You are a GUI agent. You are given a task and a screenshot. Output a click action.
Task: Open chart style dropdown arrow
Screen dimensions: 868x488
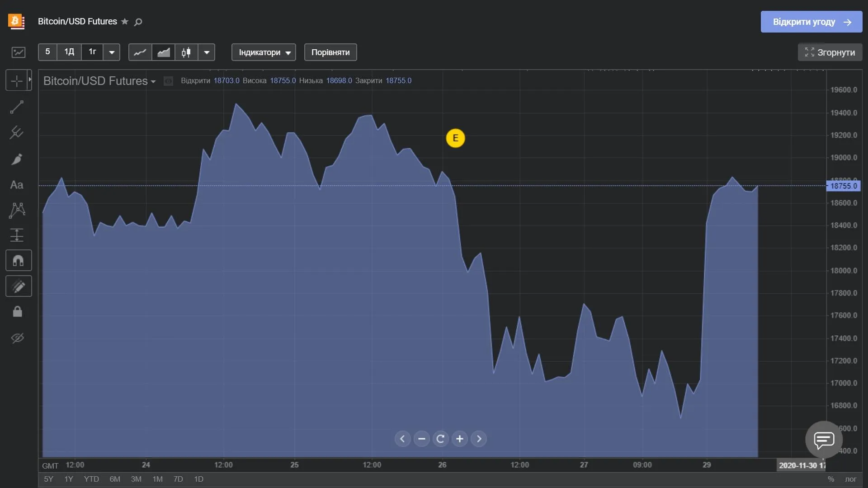click(207, 52)
